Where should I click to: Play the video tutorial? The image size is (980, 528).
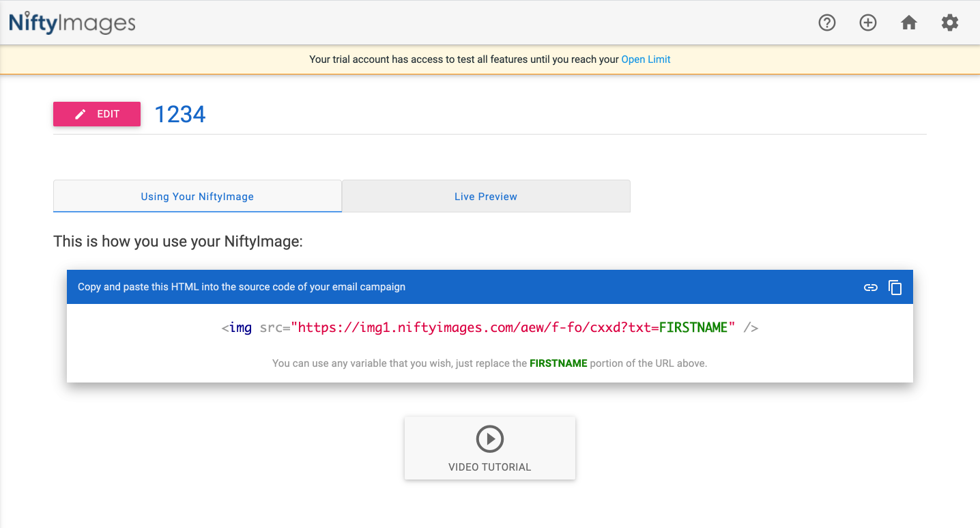(490, 448)
